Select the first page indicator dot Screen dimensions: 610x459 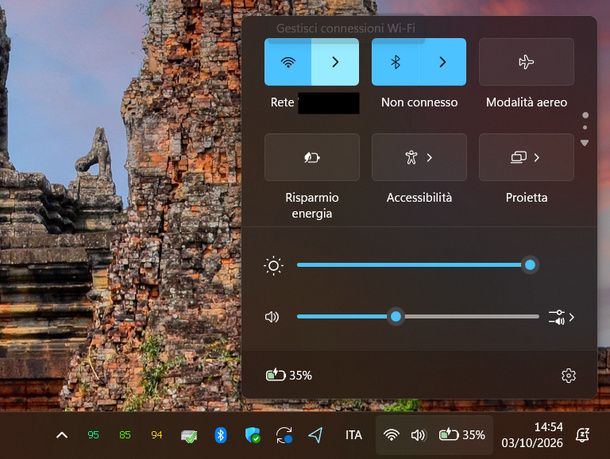[x=585, y=116]
